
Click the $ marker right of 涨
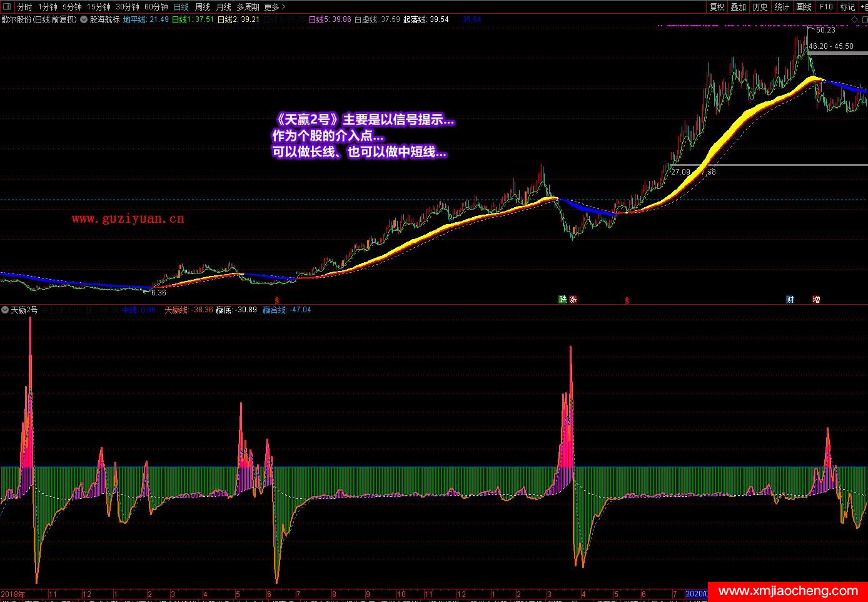pos(627,300)
